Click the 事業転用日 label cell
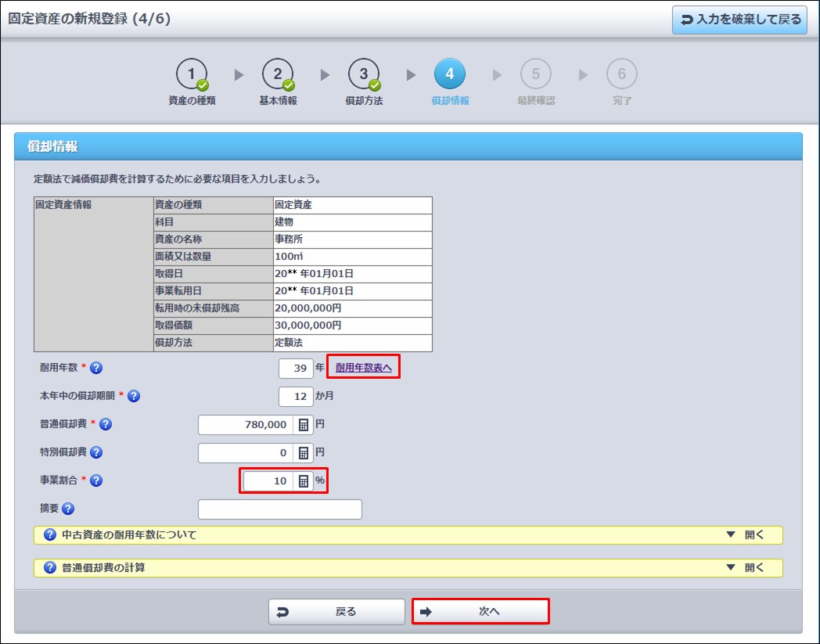Image resolution: width=820 pixels, height=644 pixels. (214, 291)
